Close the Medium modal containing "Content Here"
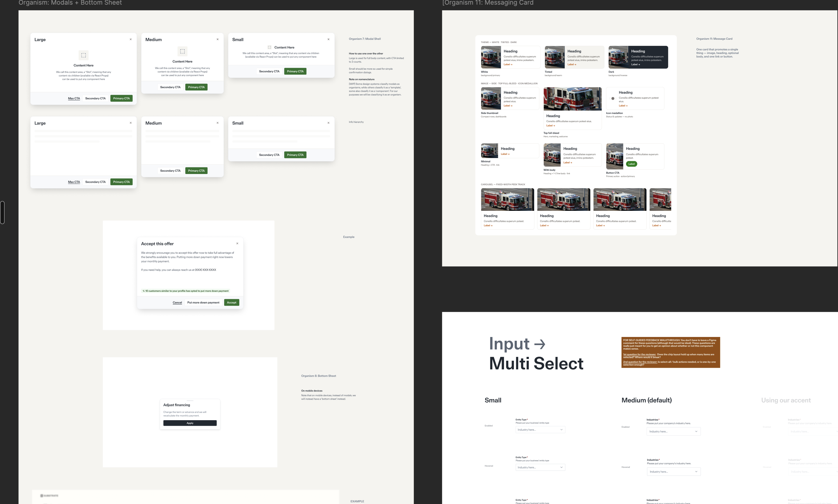The height and width of the screenshot is (504, 838). point(217,39)
